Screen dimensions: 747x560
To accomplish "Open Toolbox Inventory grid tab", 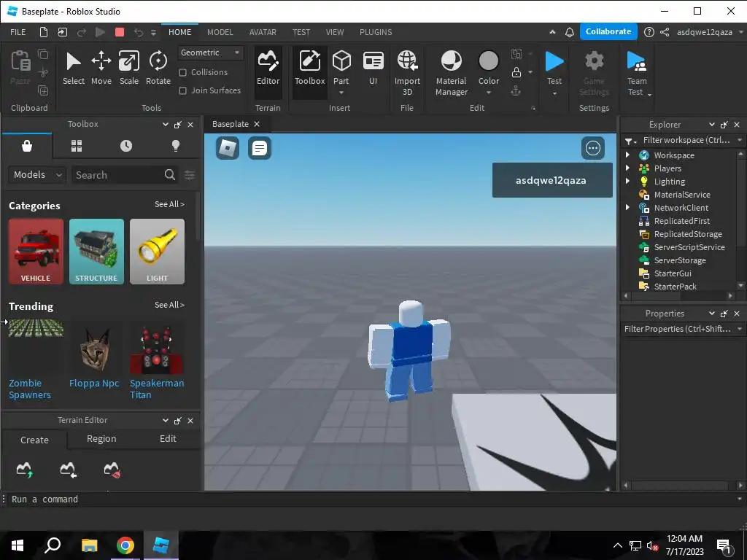I will pos(77,146).
